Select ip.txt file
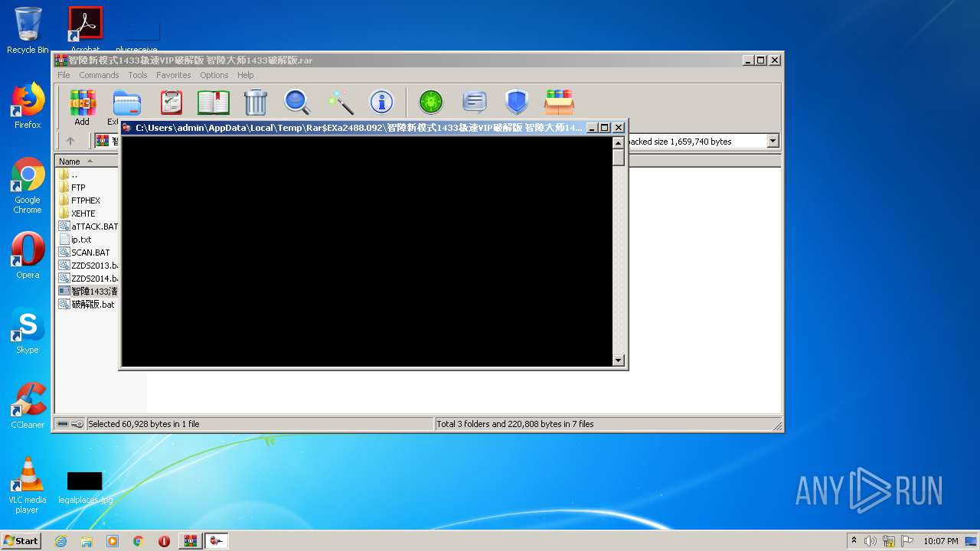The height and width of the screenshot is (551, 980). 81,240
